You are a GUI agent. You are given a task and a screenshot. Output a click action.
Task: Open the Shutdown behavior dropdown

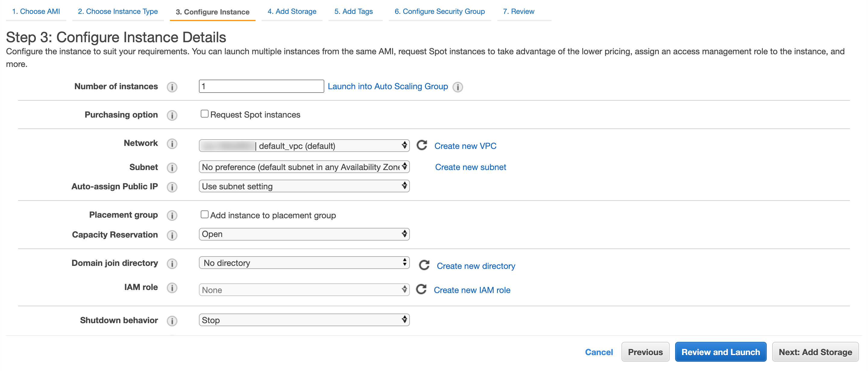coord(304,320)
